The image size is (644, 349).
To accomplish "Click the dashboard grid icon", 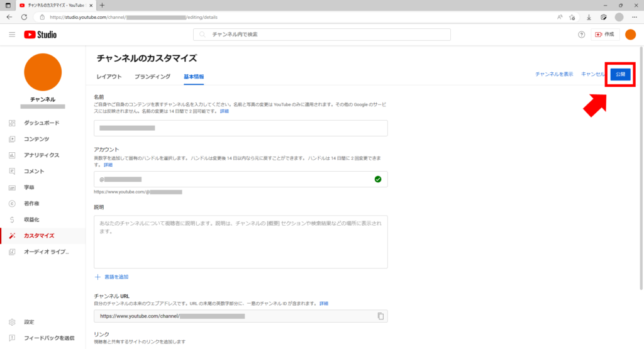I will pos(12,123).
